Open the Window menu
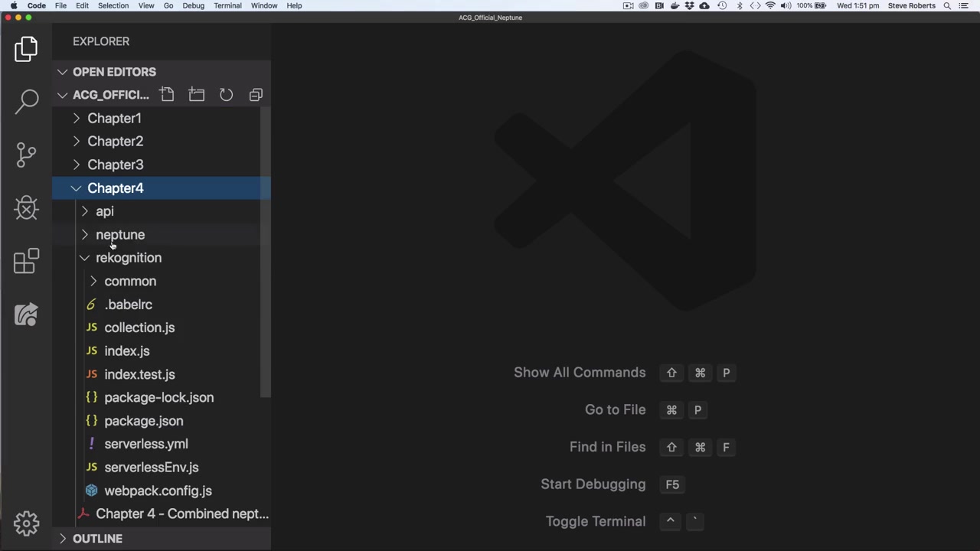 264,5
